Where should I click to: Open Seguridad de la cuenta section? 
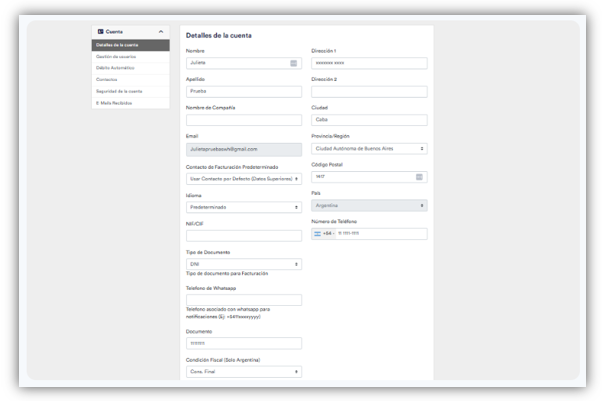pos(131,91)
